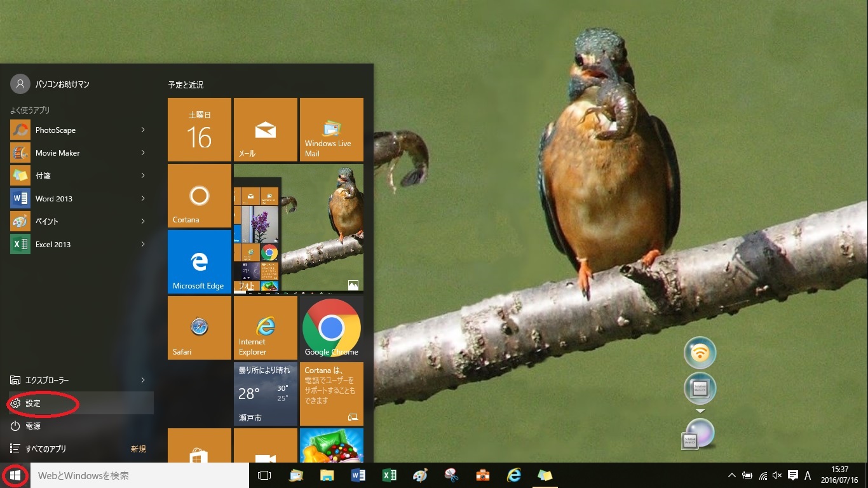Open the orange camera app on taskbar
Image resolution: width=868 pixels, height=488 pixels.
(x=483, y=475)
